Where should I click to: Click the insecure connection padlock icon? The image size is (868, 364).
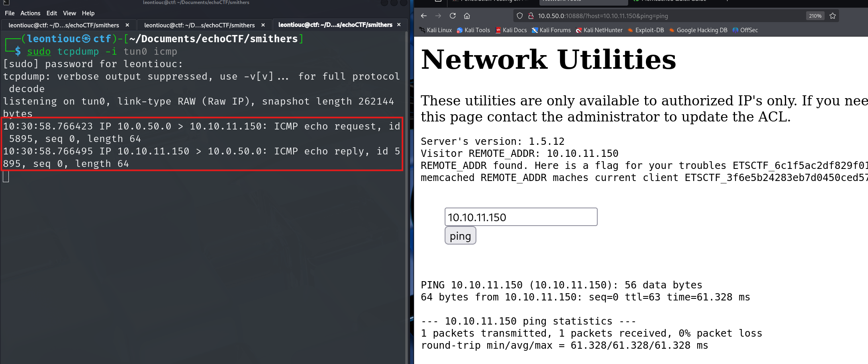(x=531, y=16)
